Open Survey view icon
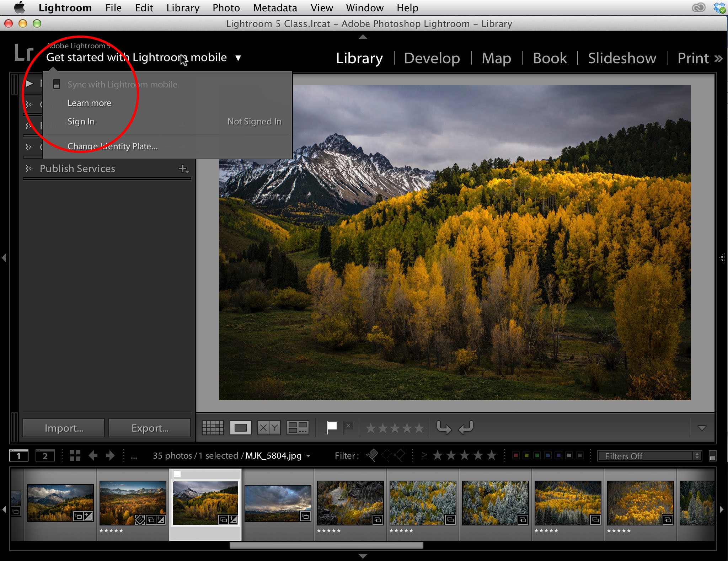The width and height of the screenshot is (728, 561). [x=298, y=428]
